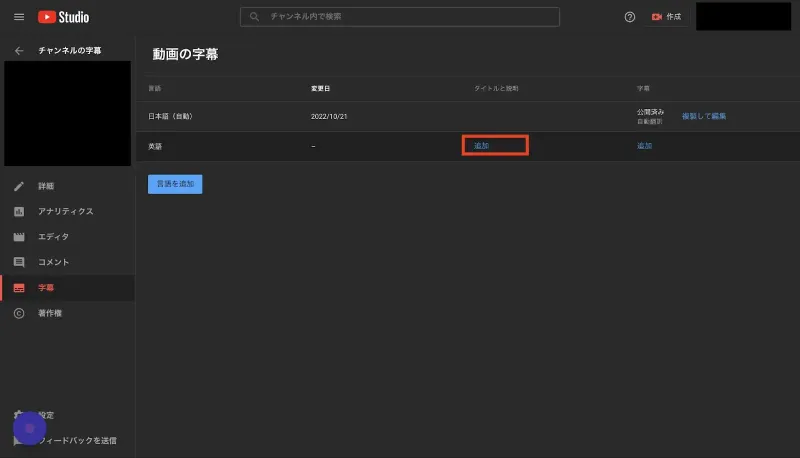Click the pencil icon for 詳細
This screenshot has width=800, height=458.
(x=19, y=186)
